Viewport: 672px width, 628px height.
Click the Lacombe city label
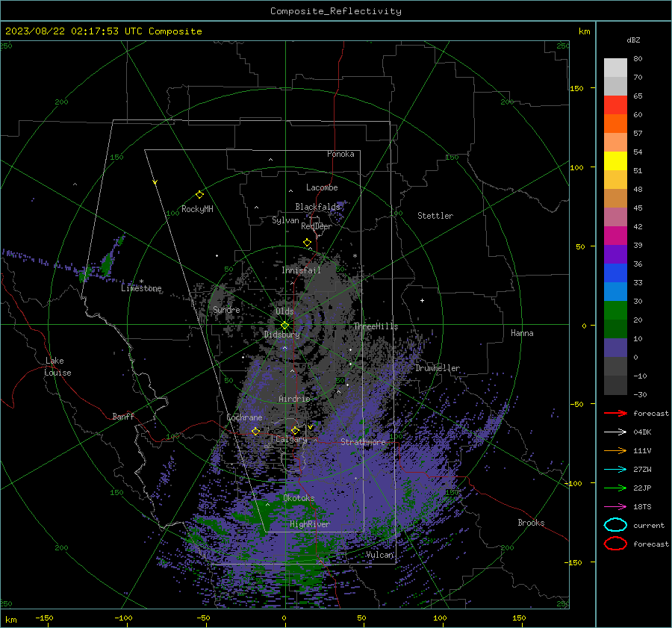pos(322,187)
